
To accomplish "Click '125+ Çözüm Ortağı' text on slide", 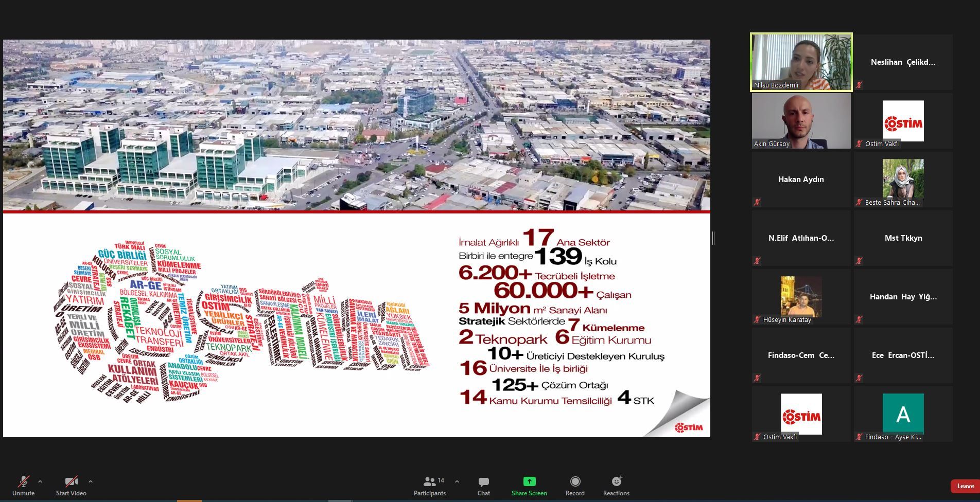I will pyautogui.click(x=550, y=385).
